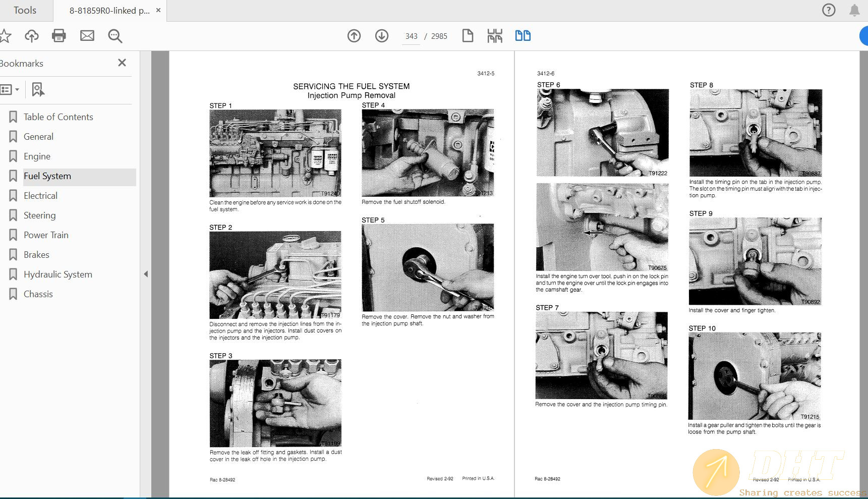Upload file to cloud icon
Image resolution: width=868 pixels, height=499 pixels.
[x=32, y=36]
